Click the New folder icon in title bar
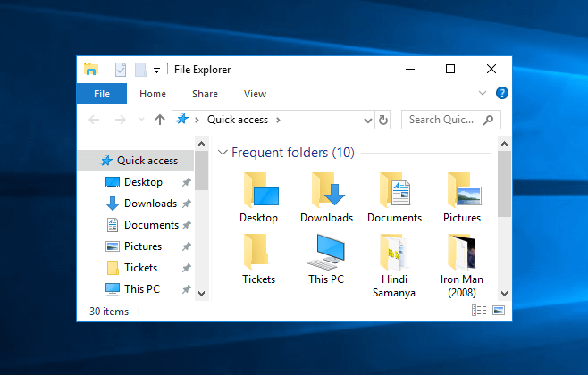588x375 pixels. 140,70
